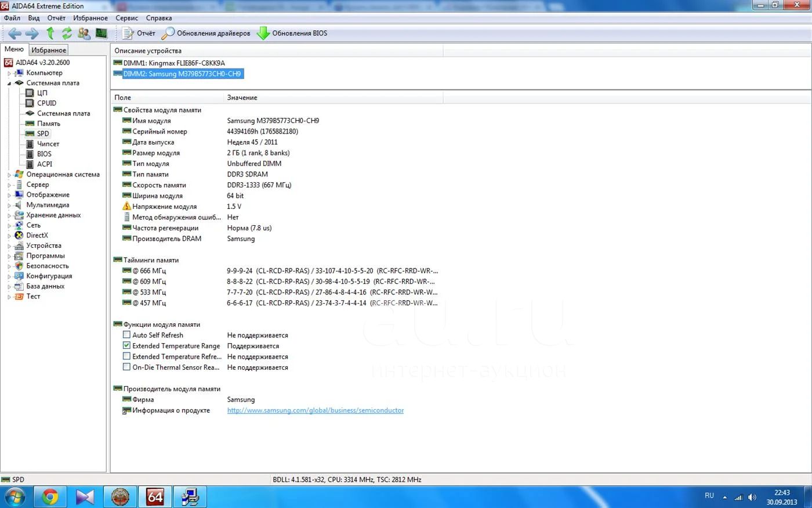The height and width of the screenshot is (508, 812).
Task: Go back with the left arrow toolbar icon
Action: pos(14,34)
